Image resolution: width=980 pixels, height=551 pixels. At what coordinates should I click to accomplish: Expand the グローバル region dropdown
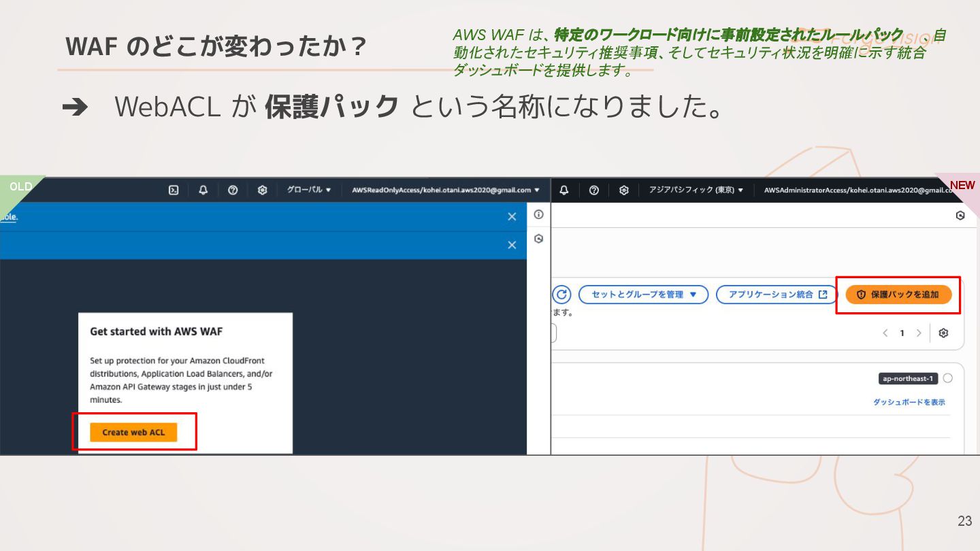[x=308, y=190]
